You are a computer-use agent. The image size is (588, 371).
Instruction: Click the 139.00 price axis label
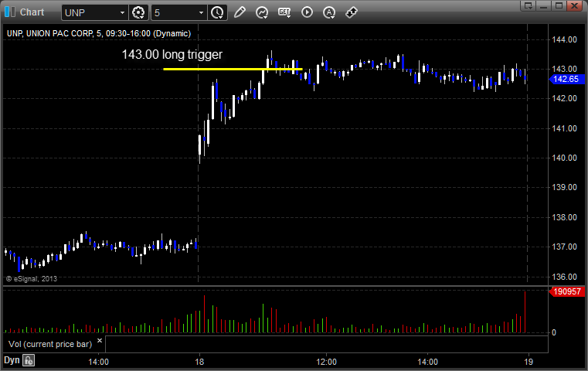click(x=564, y=187)
